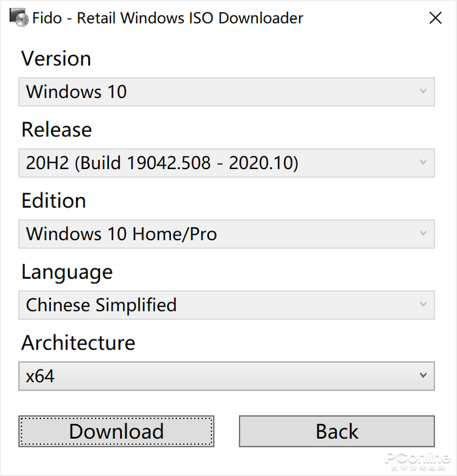Open the Edition combo box showing Home/Pro

(226, 234)
